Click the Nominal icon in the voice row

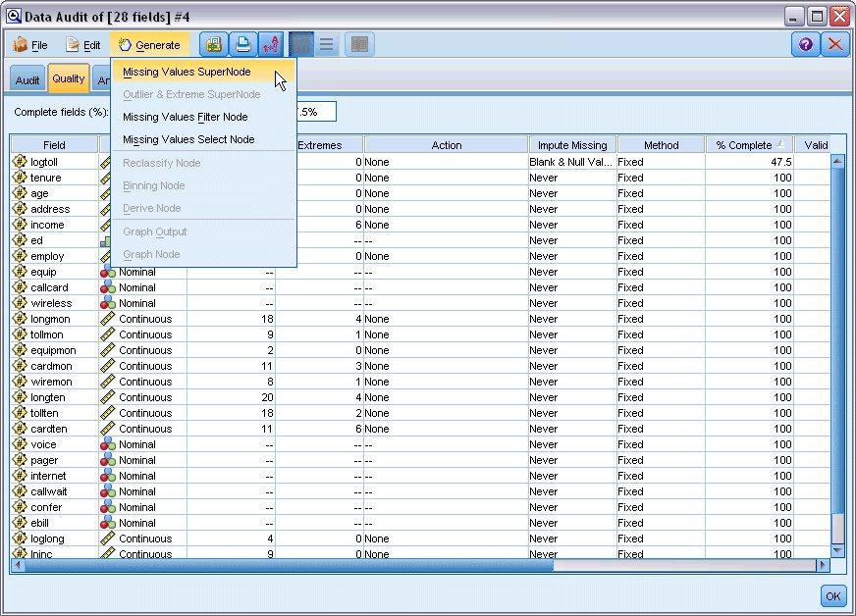(108, 444)
